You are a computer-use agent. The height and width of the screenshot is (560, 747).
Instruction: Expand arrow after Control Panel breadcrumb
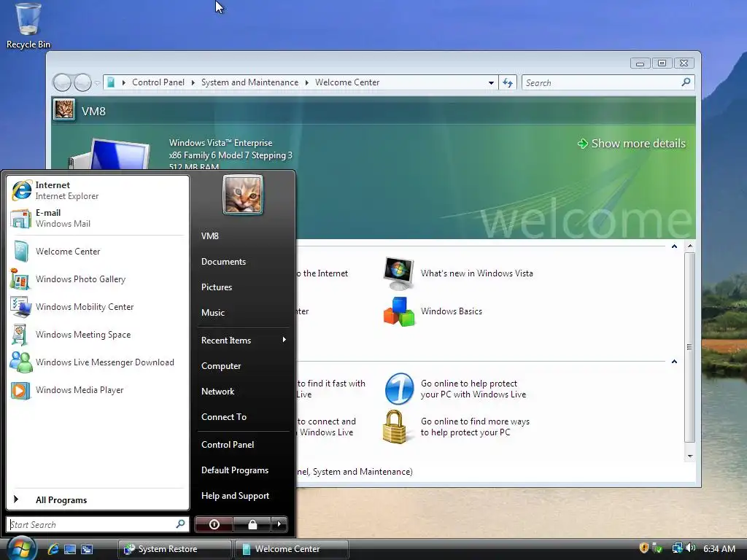[193, 82]
